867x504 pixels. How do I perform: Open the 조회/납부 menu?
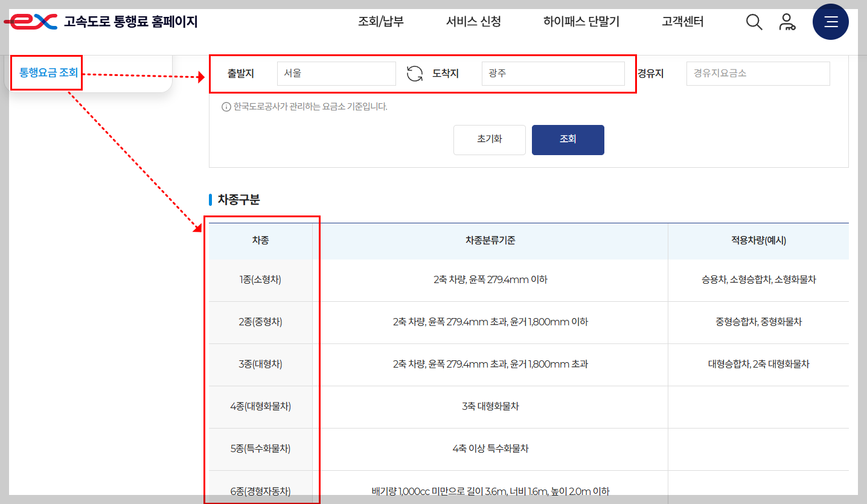(x=381, y=22)
